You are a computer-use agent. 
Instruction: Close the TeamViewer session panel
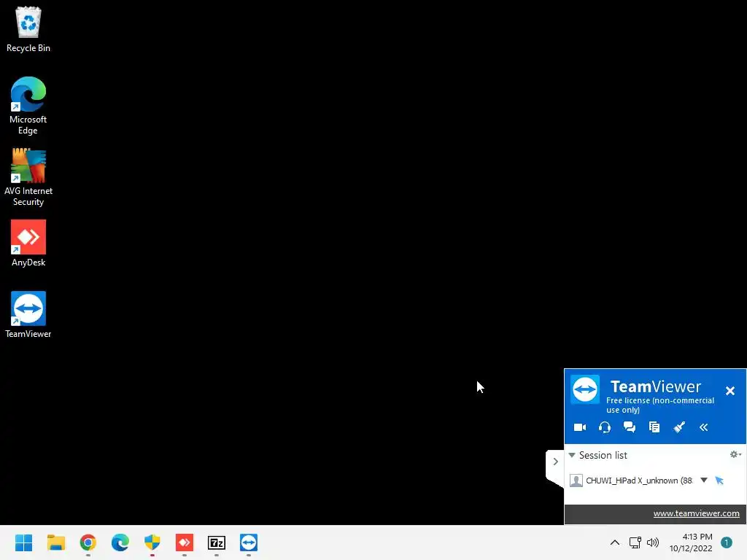pos(729,391)
